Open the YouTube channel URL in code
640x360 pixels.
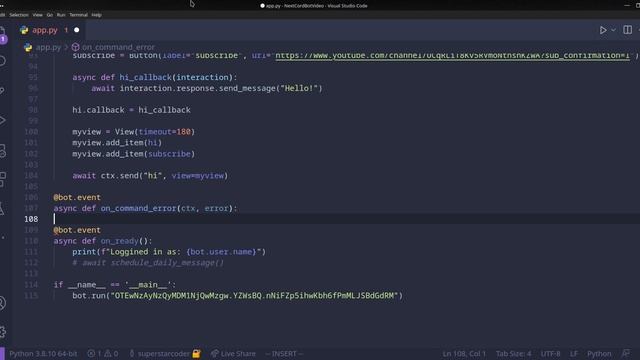pyautogui.click(x=452, y=56)
